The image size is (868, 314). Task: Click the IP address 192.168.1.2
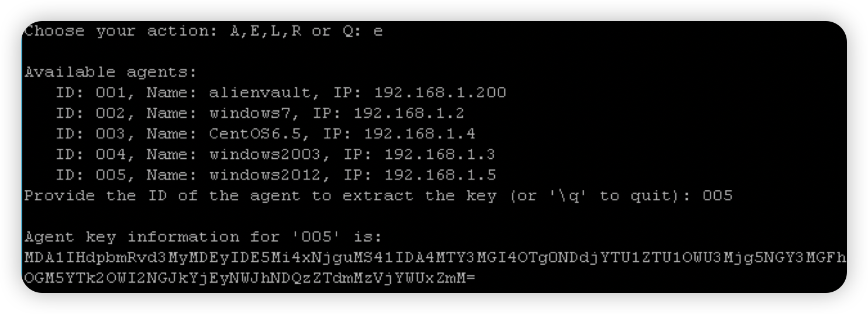[409, 114]
